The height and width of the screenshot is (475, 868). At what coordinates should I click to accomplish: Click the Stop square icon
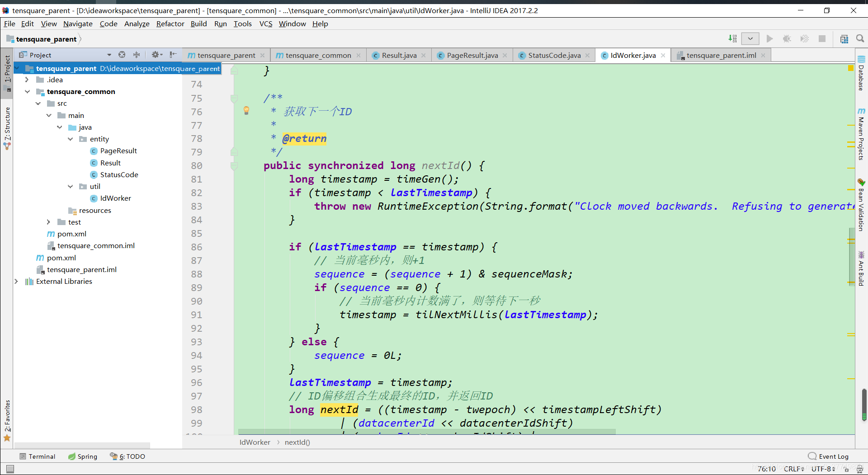pyautogui.click(x=822, y=39)
